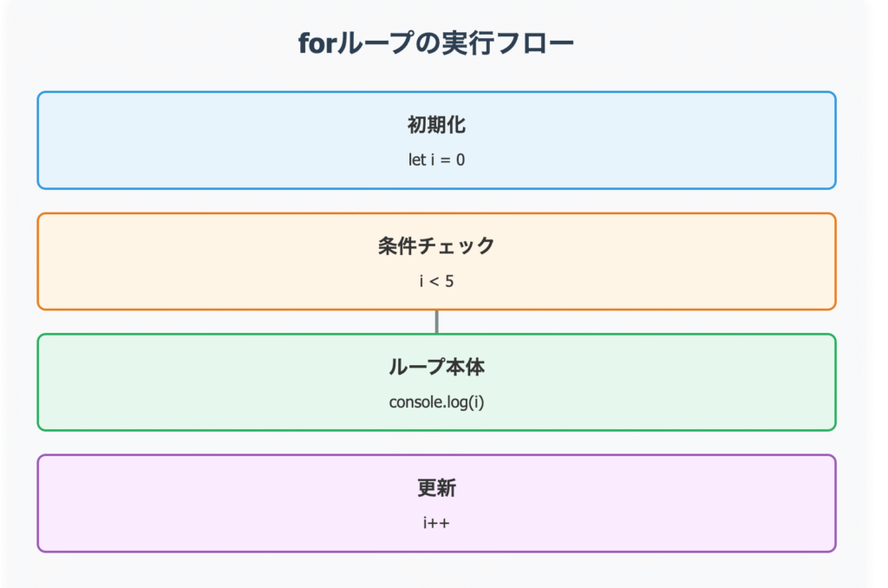Select the "条件チェック" heading
Screen dimensions: 888x588
pos(436,245)
